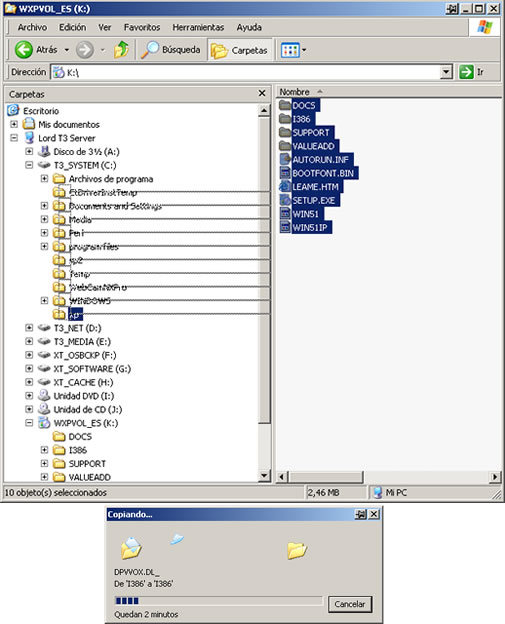
Task: Expand the XT_OSBCKP (F:) node
Action: [x=29, y=355]
